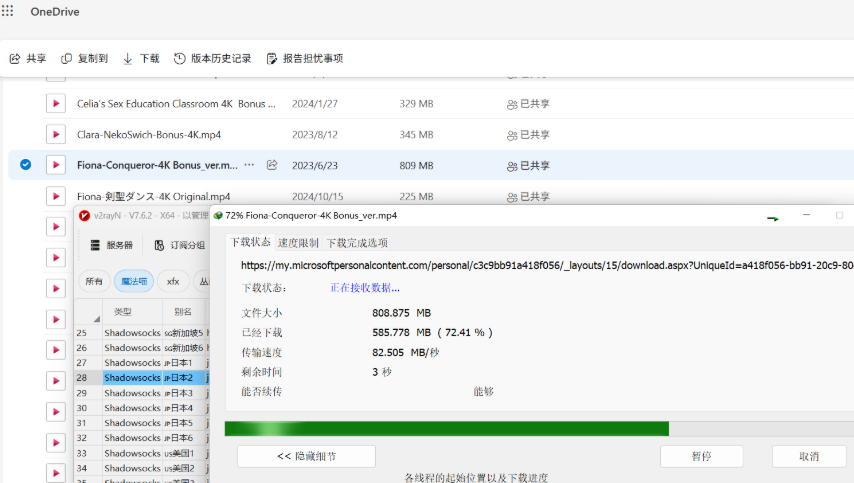Viewport: 854px width, 483px height.
Task: Select the 魔法喵 group filter tab
Action: [x=134, y=281]
